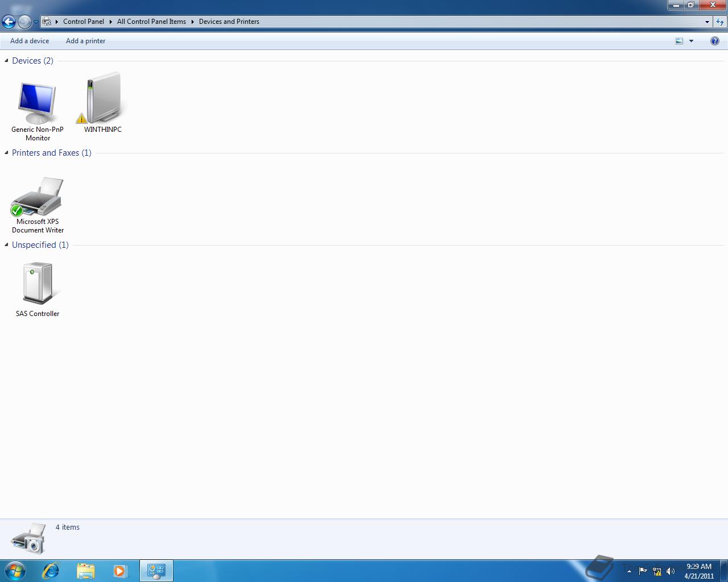Click the Printers and Faxes (1) heading
The image size is (728, 582).
coord(52,153)
